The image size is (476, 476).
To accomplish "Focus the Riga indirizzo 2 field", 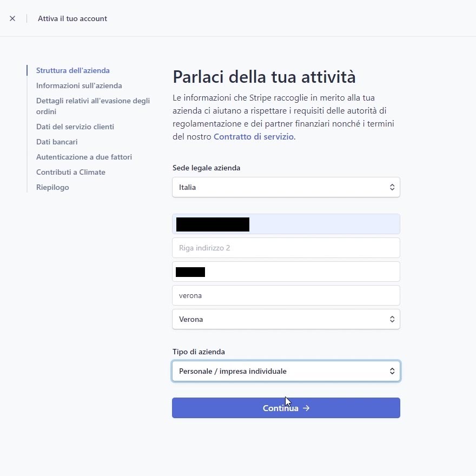I will click(286, 248).
